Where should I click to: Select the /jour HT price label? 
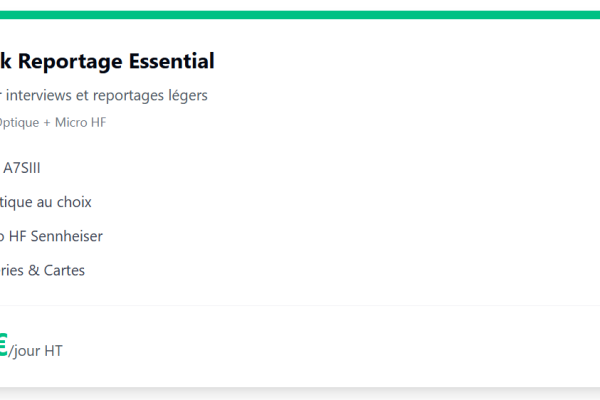click(x=35, y=351)
